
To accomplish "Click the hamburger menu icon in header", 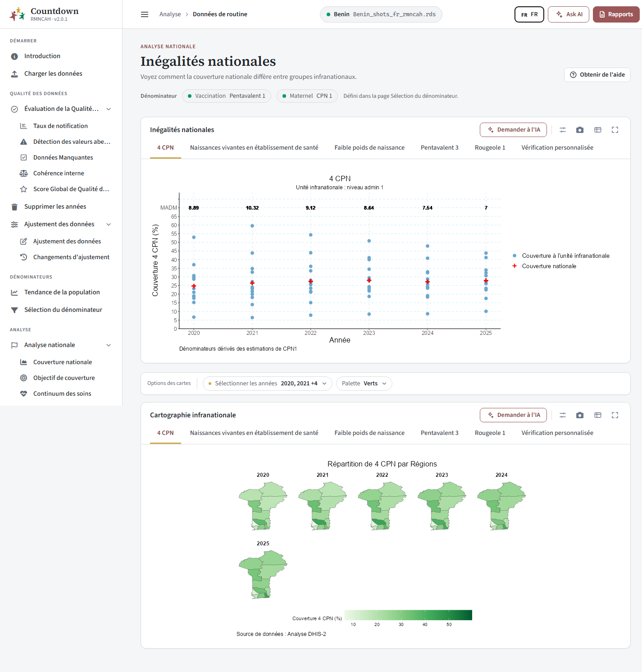I will pos(145,14).
